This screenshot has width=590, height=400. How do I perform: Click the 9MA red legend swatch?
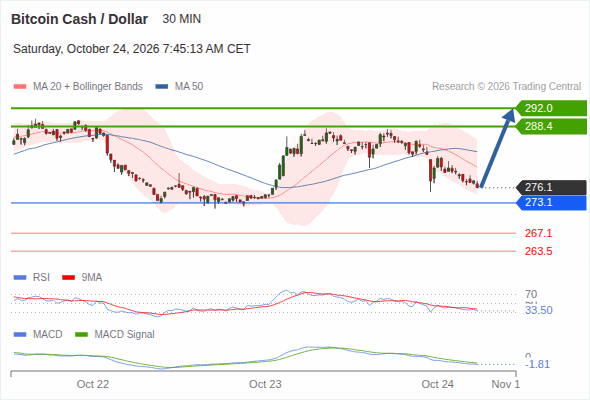tap(68, 278)
